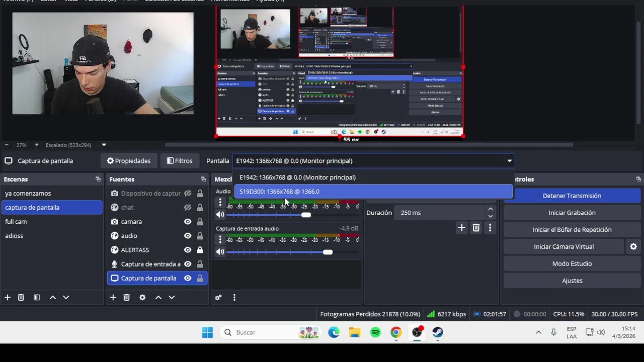
Task: Show hidden system tray icons chevron
Action: 538,332
